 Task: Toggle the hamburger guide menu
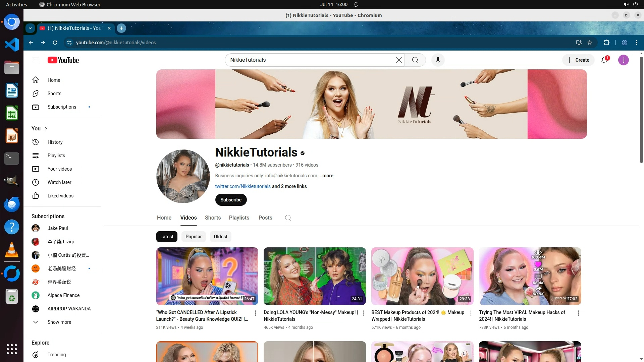(x=36, y=60)
